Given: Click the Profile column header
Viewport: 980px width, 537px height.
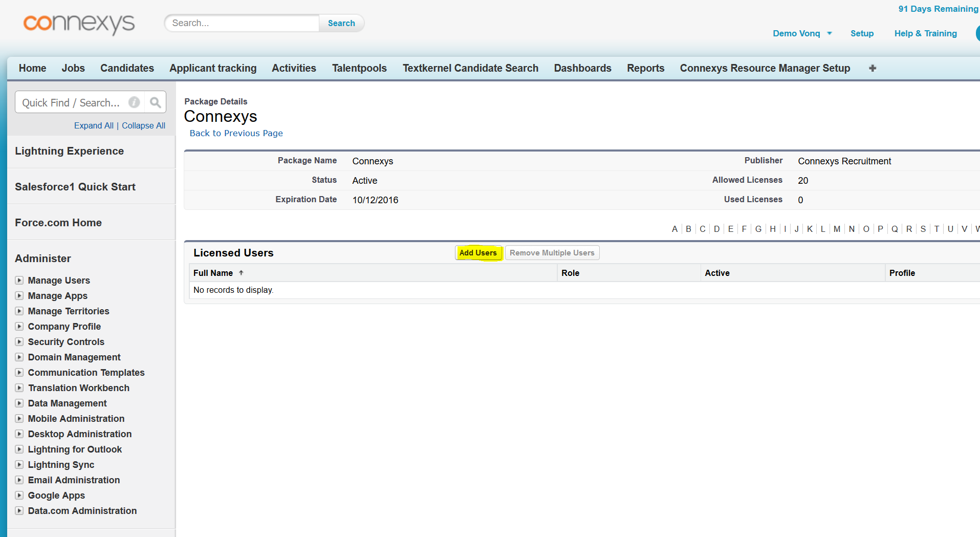Looking at the screenshot, I should [x=902, y=273].
